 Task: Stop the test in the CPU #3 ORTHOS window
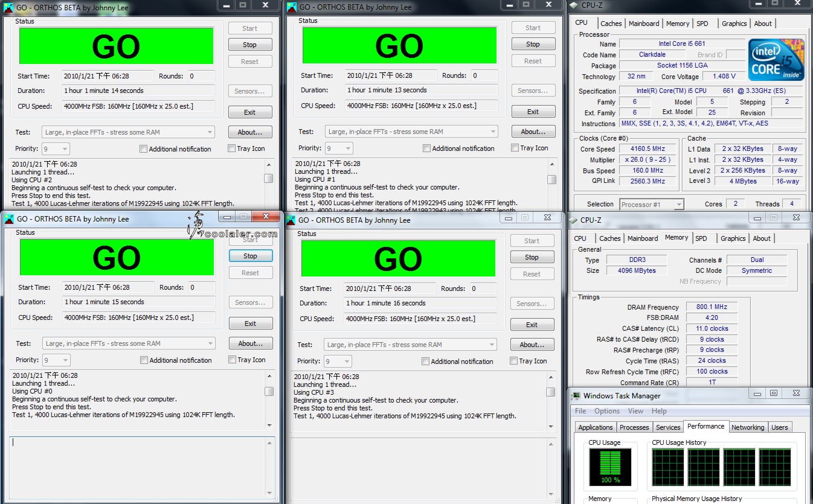(532, 257)
